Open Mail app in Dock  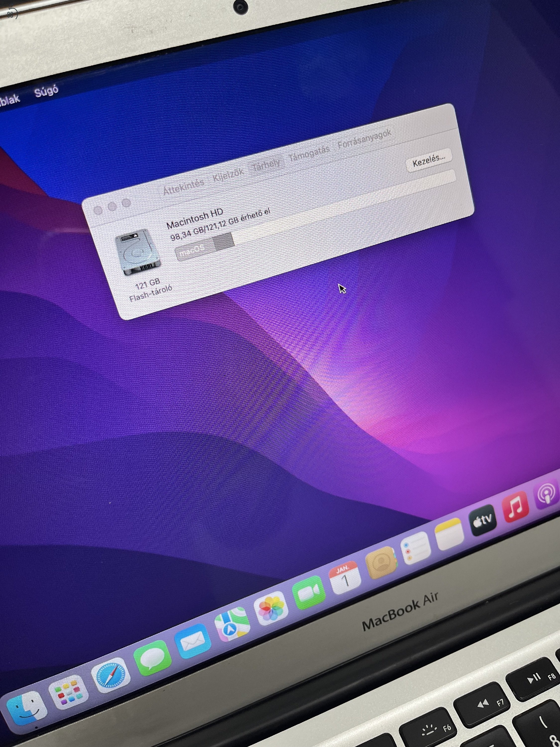tap(192, 641)
